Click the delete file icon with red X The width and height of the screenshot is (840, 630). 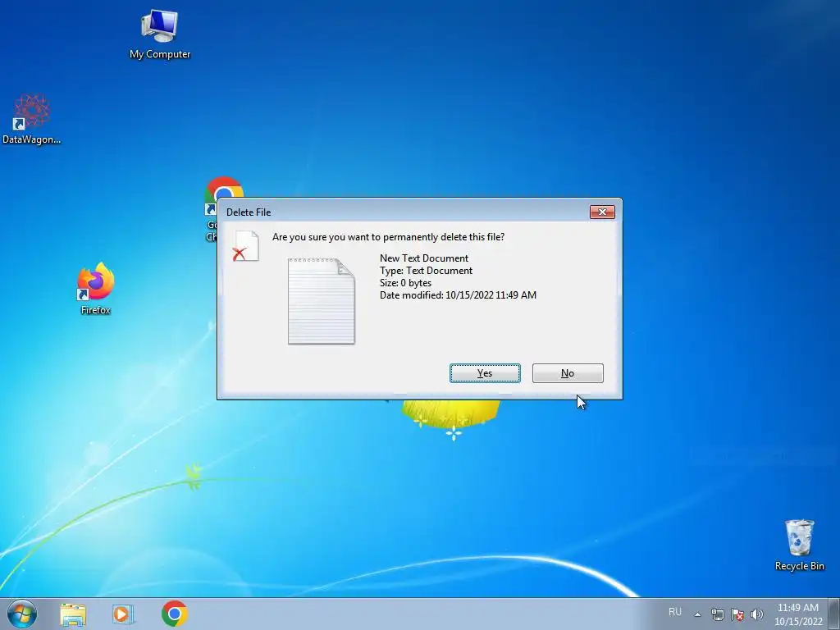point(245,246)
